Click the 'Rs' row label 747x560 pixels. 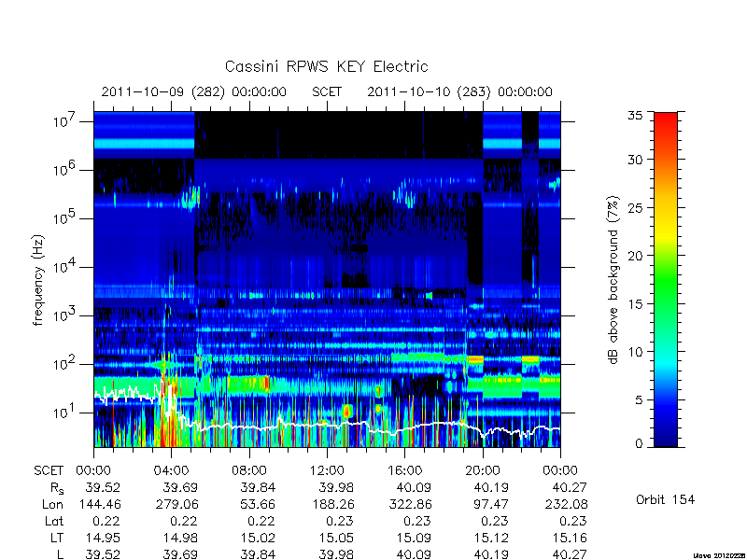tap(57, 488)
